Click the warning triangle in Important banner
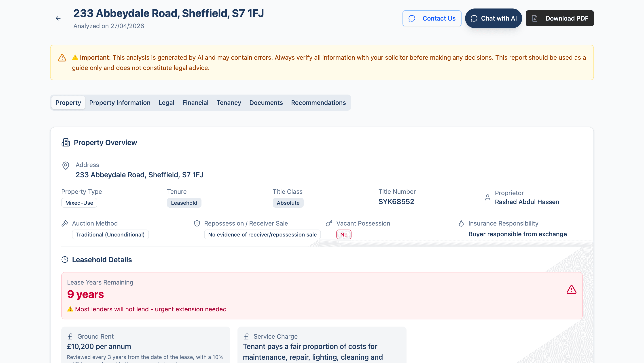 point(62,58)
